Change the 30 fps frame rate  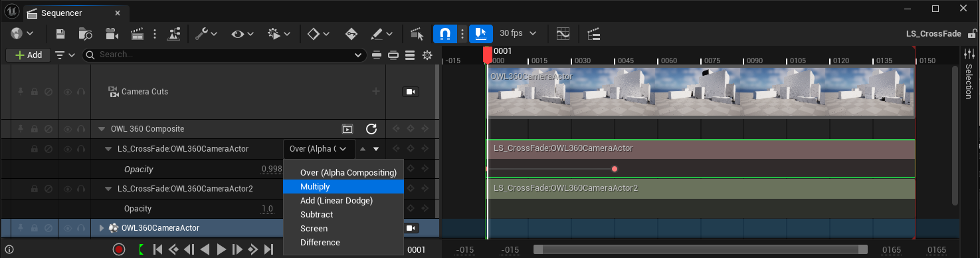tap(517, 33)
